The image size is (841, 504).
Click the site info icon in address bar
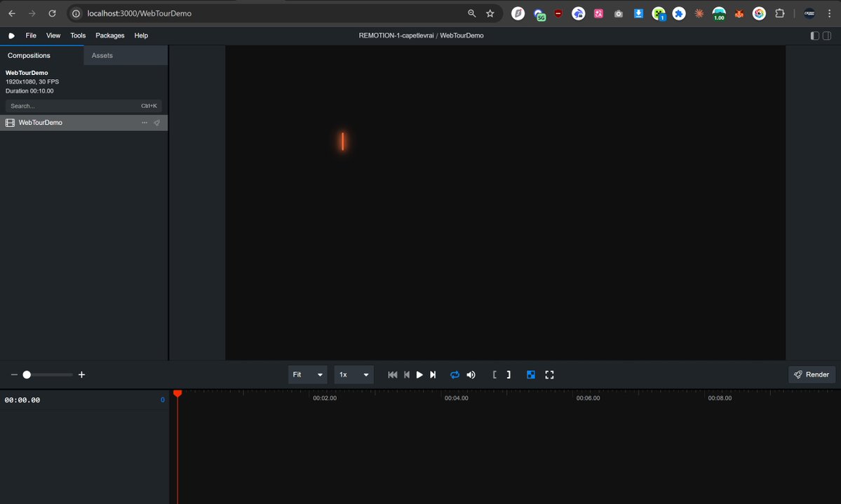point(76,13)
